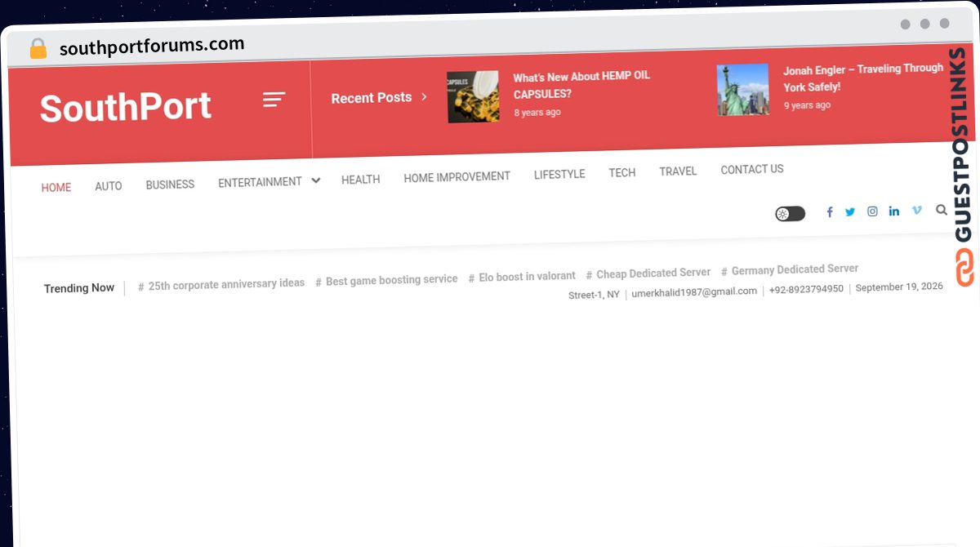
Task: Click the Facebook social icon
Action: tap(830, 212)
